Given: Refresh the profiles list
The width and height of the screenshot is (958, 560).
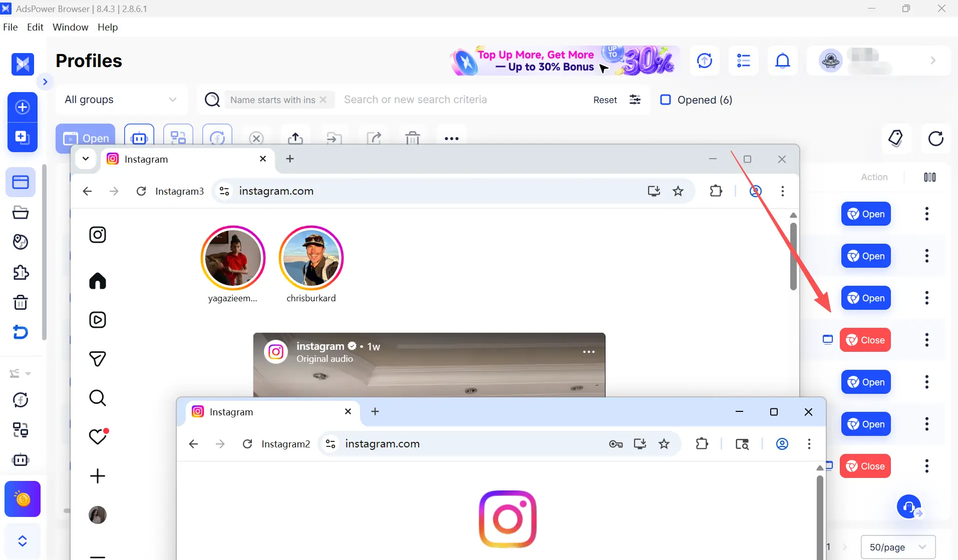Looking at the screenshot, I should click(935, 138).
